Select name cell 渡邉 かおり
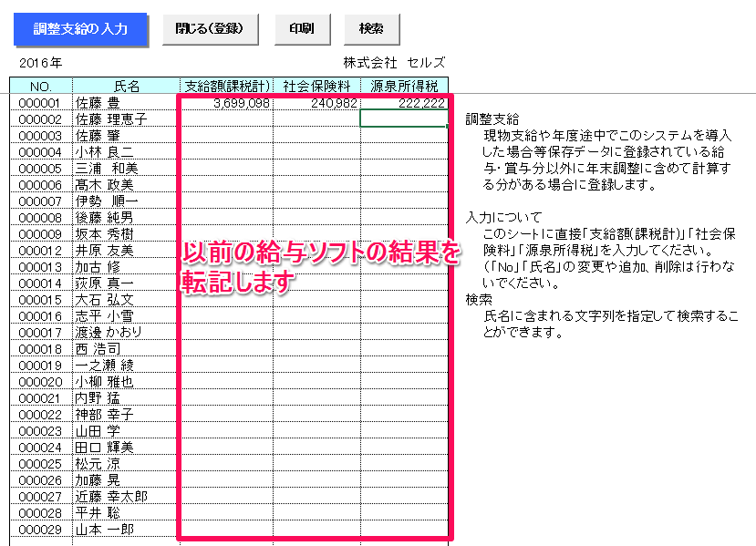 (x=127, y=332)
